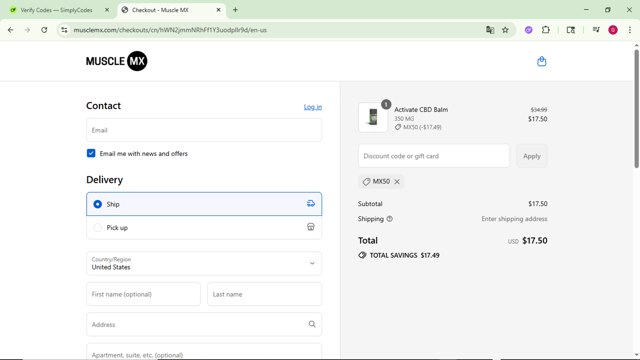Screen dimensions: 640x360
Task: Click the Muscle MX logo
Action: (116, 61)
